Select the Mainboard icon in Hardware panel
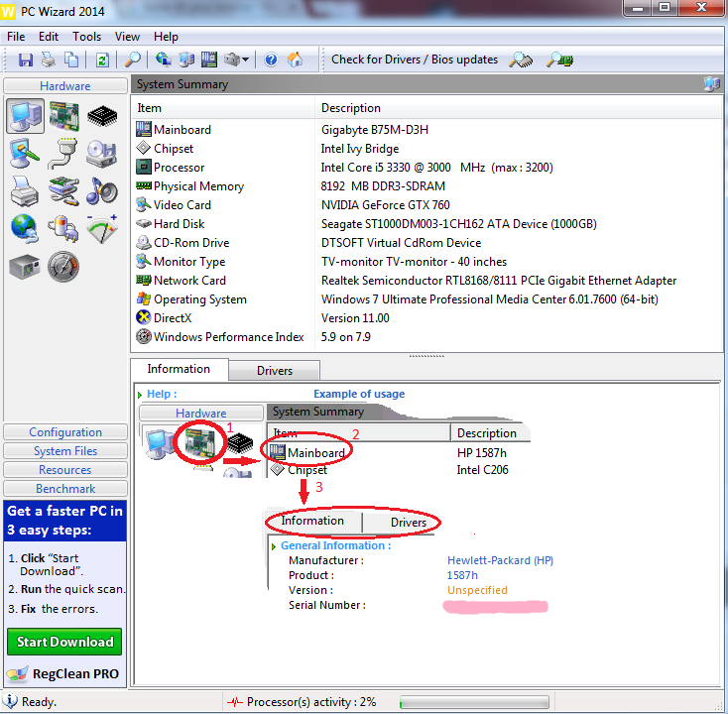The width and height of the screenshot is (728, 714). coord(64,116)
